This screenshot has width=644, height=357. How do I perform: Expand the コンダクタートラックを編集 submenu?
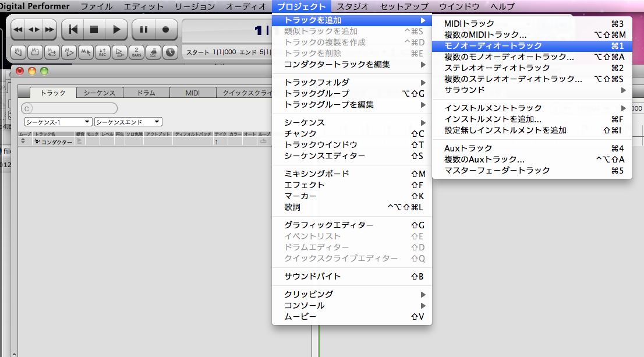coord(352,65)
